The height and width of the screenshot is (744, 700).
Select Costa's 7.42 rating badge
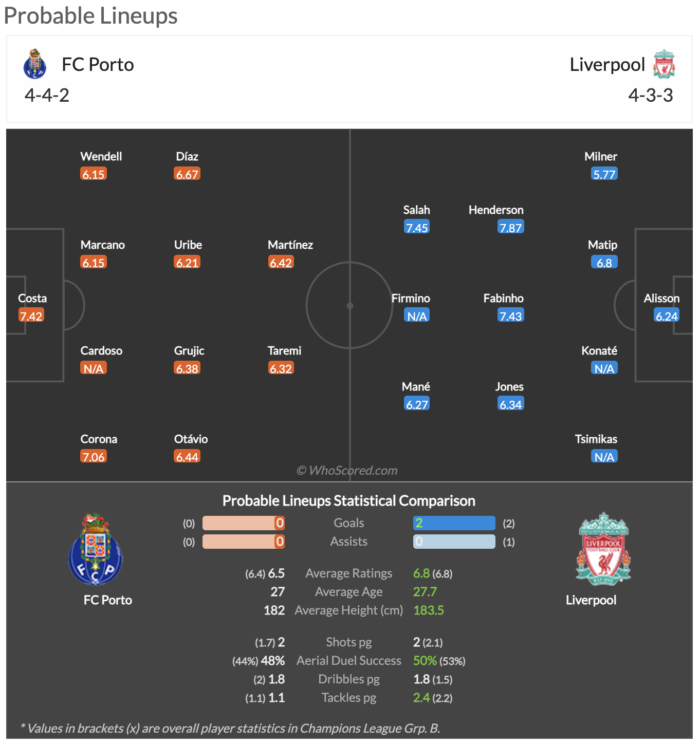(x=31, y=315)
